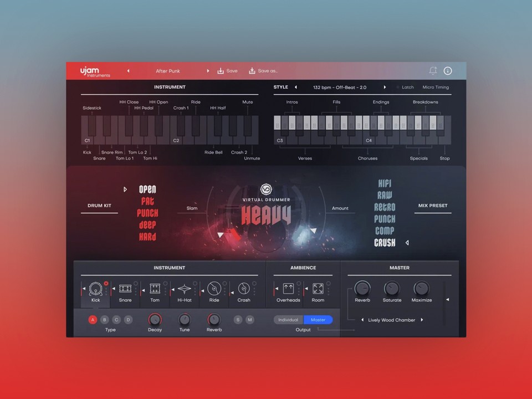Click the Save preset download icon
Viewport: 532px width, 399px height.
221,70
